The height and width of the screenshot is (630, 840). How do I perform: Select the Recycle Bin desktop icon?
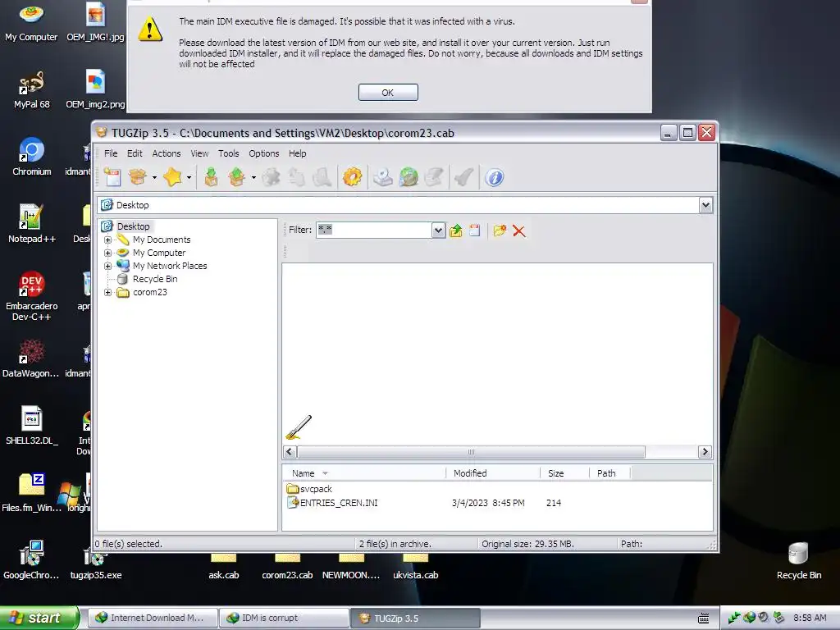point(799,561)
